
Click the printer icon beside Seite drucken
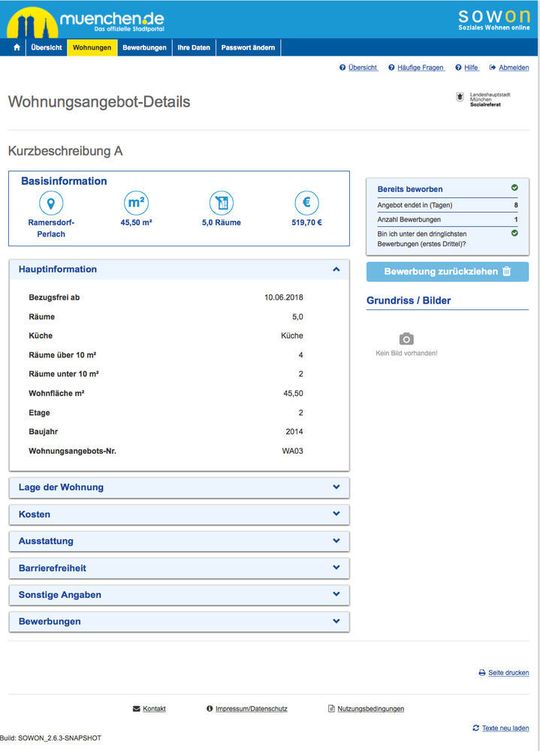coord(482,673)
